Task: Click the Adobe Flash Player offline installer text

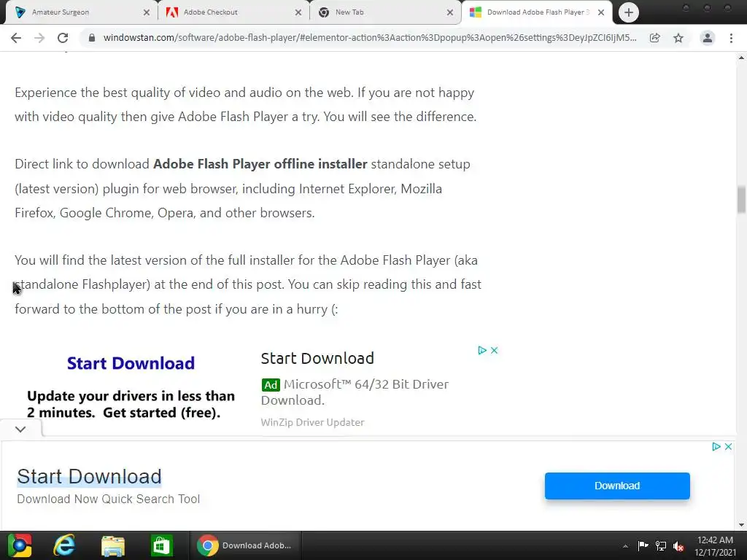Action: click(x=260, y=164)
